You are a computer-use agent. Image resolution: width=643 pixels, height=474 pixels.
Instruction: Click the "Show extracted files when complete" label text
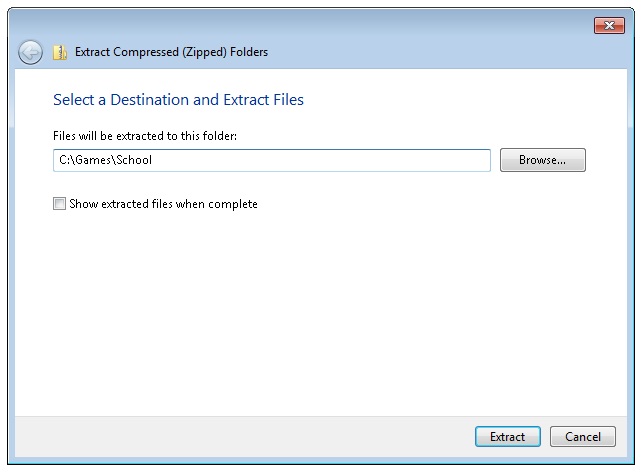click(x=163, y=204)
